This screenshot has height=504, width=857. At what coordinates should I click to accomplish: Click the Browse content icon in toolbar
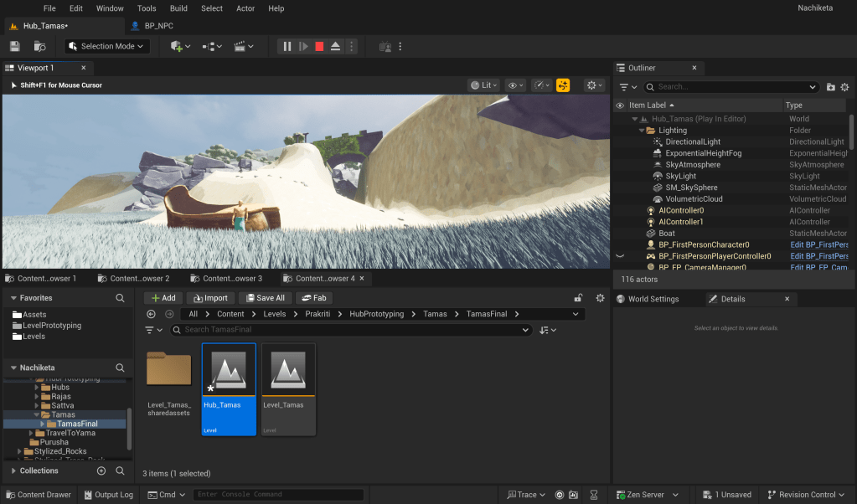pyautogui.click(x=39, y=47)
